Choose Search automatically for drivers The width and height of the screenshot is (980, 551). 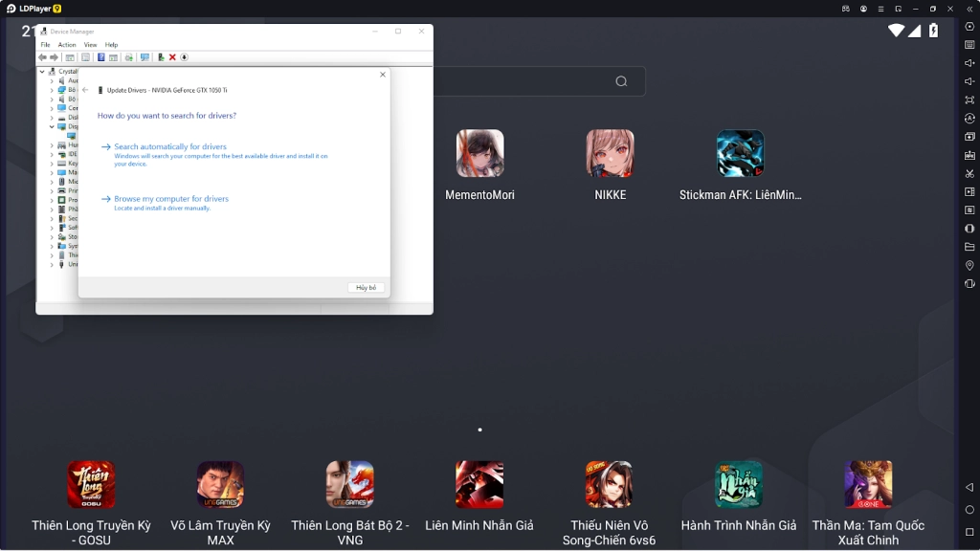click(x=170, y=146)
